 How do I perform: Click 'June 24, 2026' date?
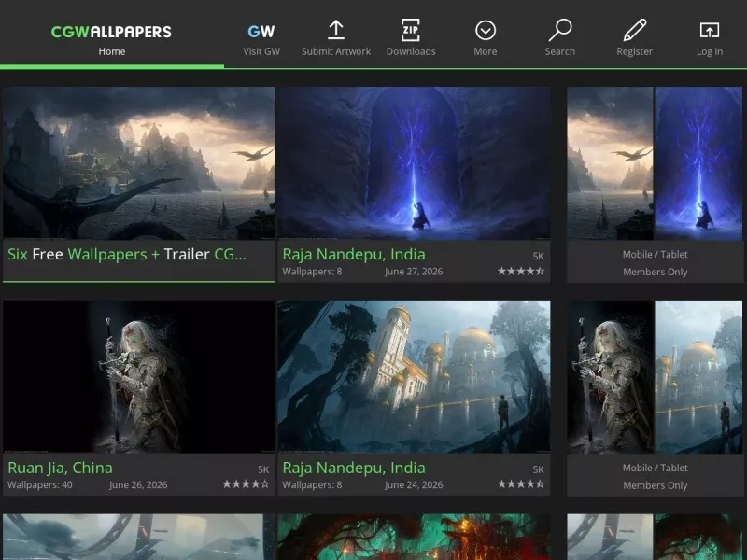[x=414, y=484]
